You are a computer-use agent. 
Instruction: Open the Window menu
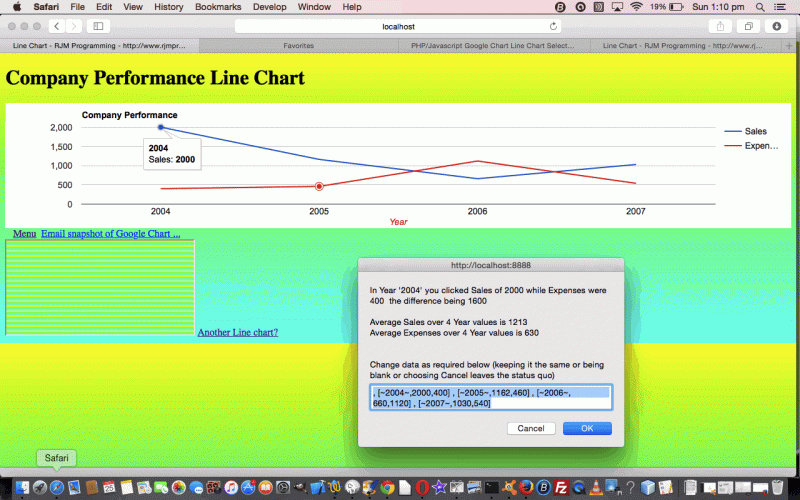point(314,7)
